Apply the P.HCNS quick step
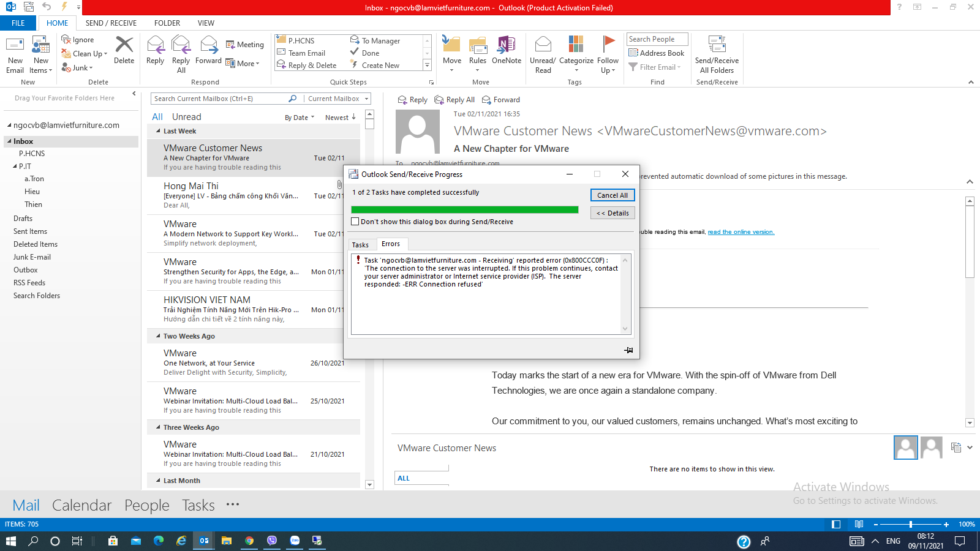Screen dimensions: 980x551 [x=296, y=40]
